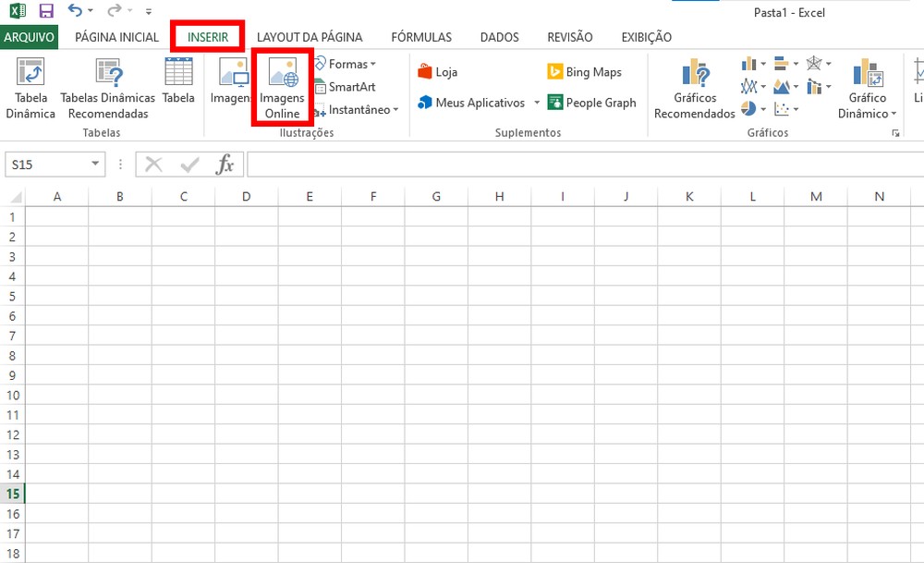Open Gráficos Recomendados

click(694, 87)
